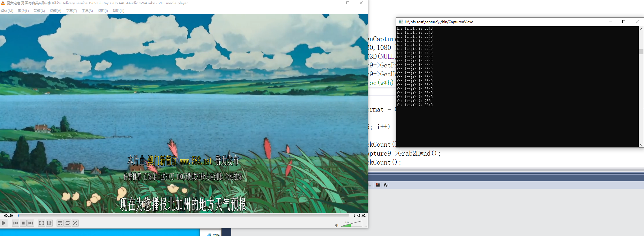644x236 pixels.
Task: Open the 视图(I) menu
Action: point(102,11)
